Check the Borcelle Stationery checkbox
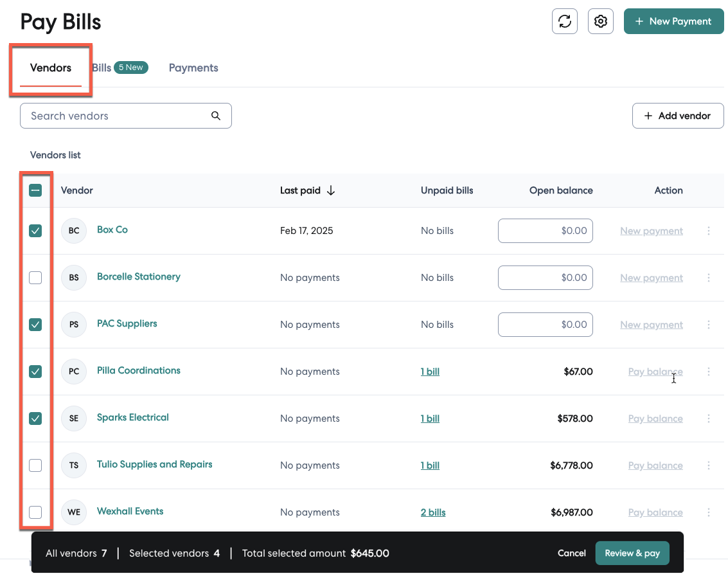Image resolution: width=728 pixels, height=576 pixels. click(36, 278)
